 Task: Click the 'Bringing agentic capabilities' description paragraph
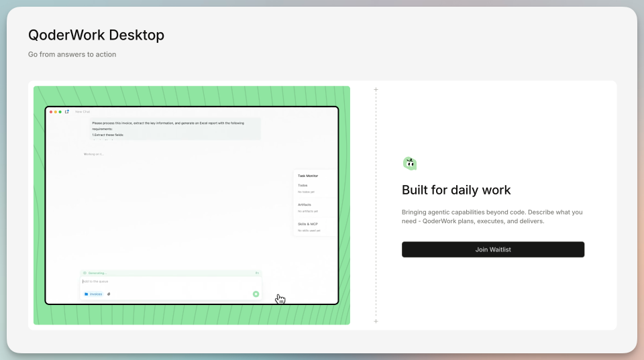click(x=492, y=217)
